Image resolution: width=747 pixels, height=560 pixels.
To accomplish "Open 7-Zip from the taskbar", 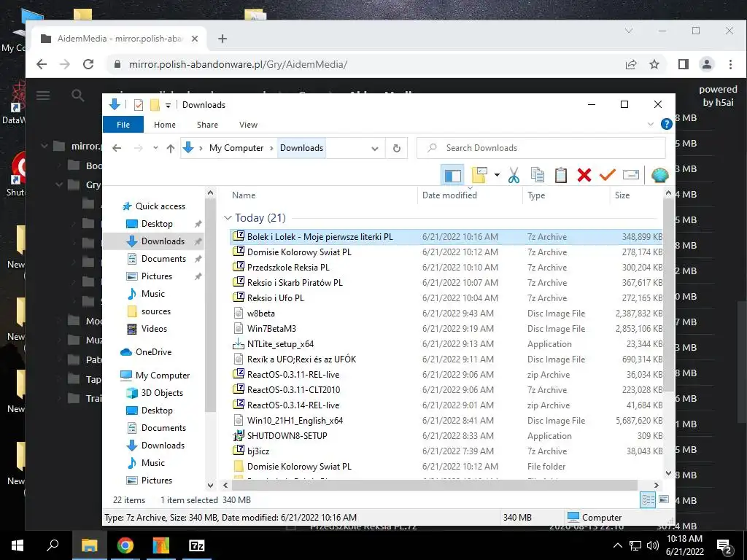I will pos(197,545).
